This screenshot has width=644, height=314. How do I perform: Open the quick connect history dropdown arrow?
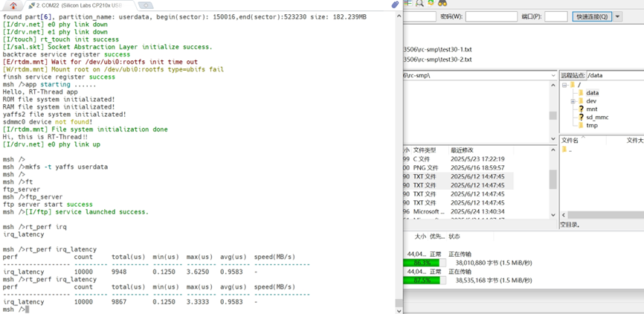(x=618, y=16)
